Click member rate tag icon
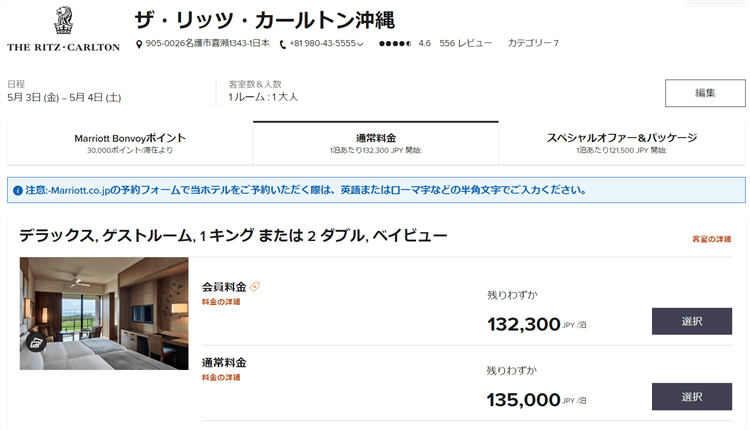The width and height of the screenshot is (750, 430). pos(255,287)
